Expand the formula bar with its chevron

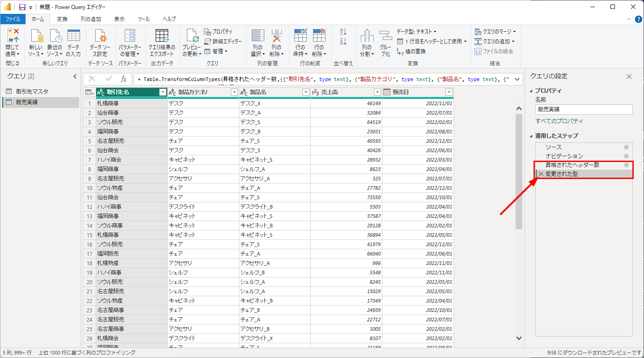(518, 79)
